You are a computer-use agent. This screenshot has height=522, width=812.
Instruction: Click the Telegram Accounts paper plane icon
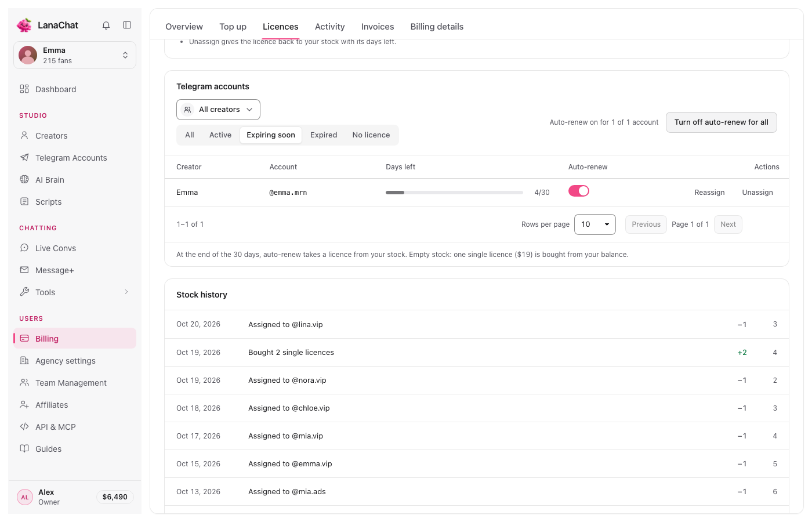click(x=24, y=157)
